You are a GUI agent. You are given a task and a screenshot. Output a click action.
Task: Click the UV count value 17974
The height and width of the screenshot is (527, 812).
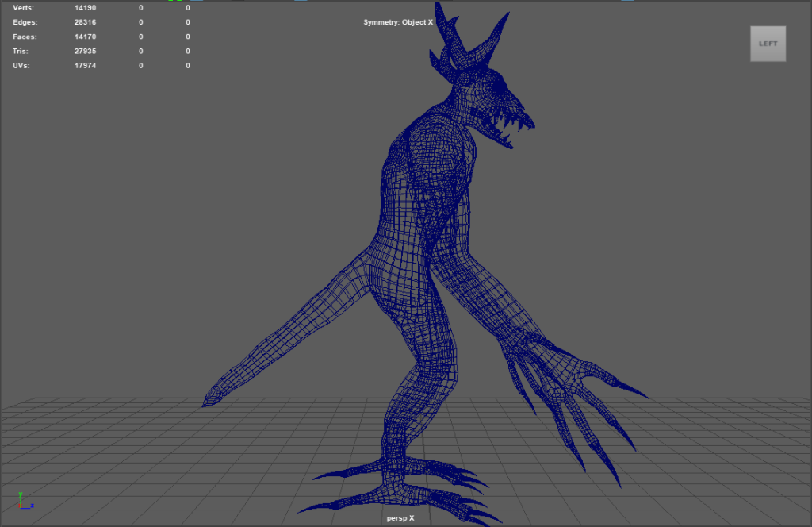(x=85, y=65)
